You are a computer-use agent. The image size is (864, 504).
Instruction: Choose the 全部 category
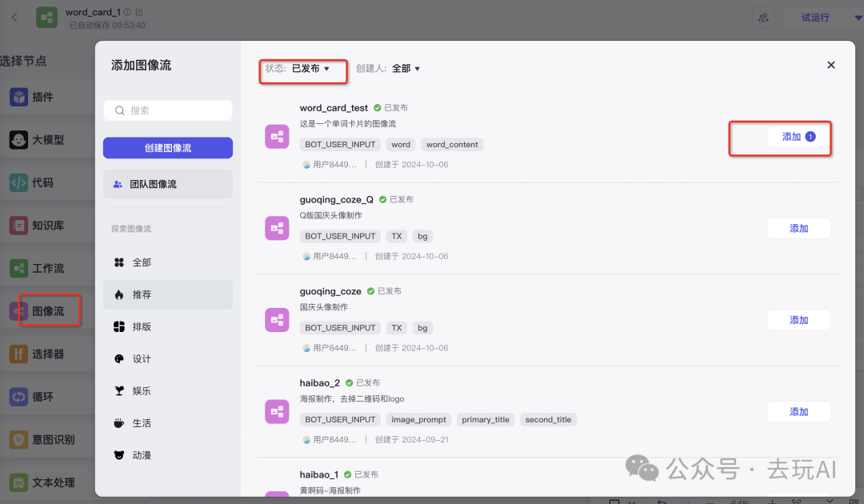(x=167, y=262)
